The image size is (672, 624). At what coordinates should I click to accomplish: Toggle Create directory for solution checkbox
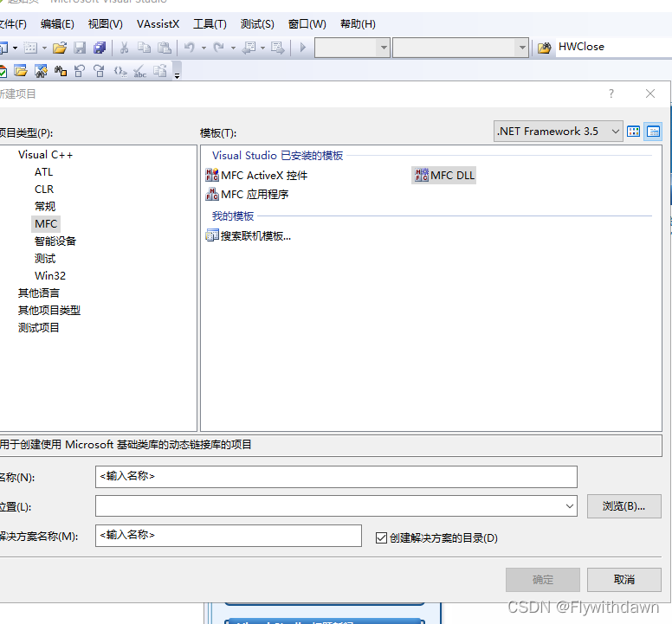[381, 538]
